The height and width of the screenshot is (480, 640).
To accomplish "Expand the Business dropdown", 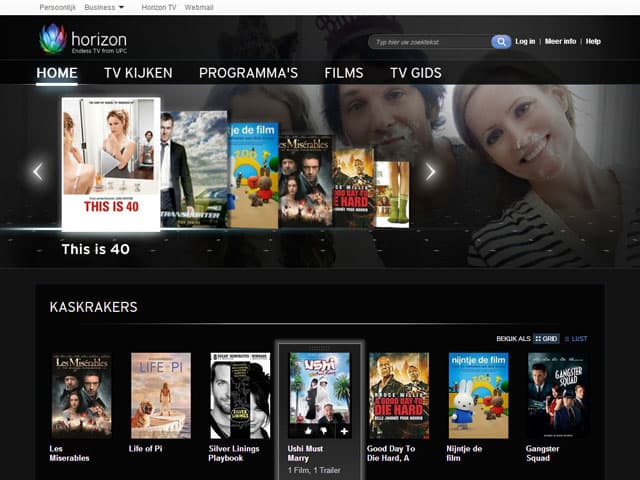I will click(x=104, y=7).
